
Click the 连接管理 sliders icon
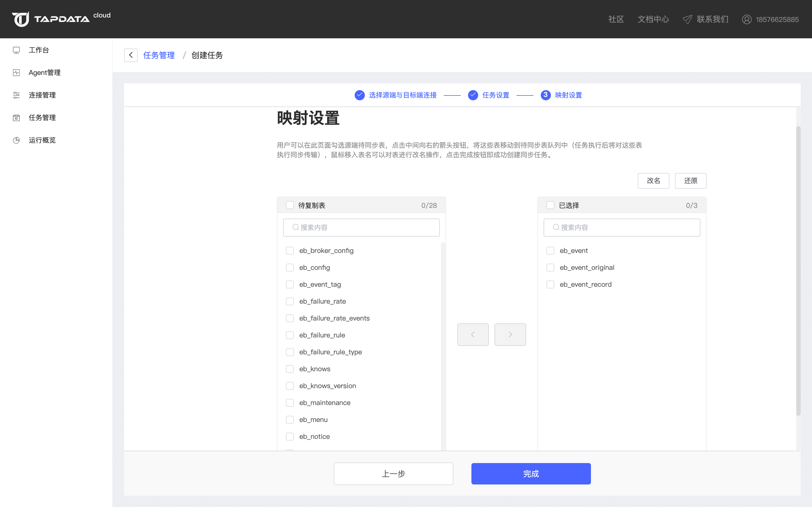point(16,95)
